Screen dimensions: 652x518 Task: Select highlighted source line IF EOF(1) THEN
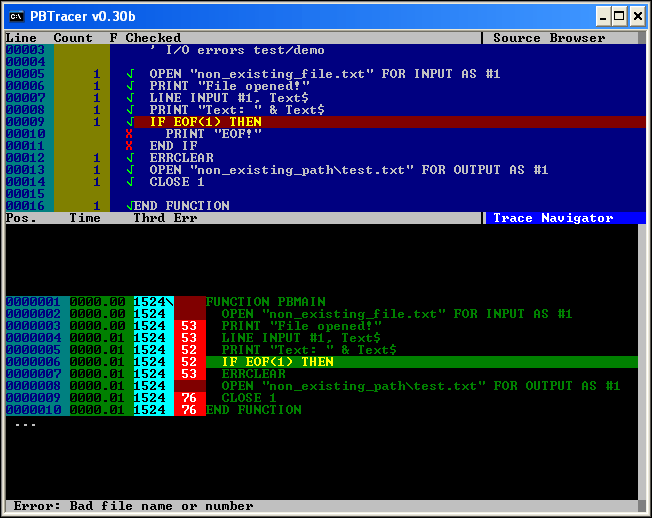(x=326, y=122)
